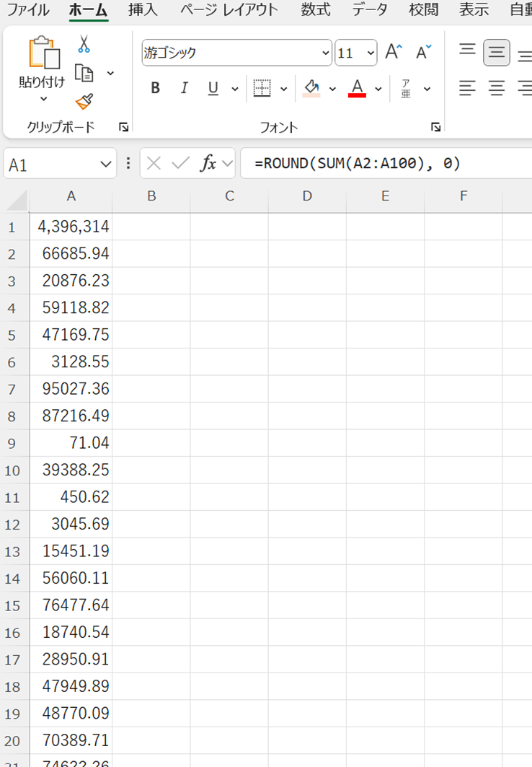Screen dimensions: 532x767
Task: Toggle Underline formatting
Action: tap(213, 89)
